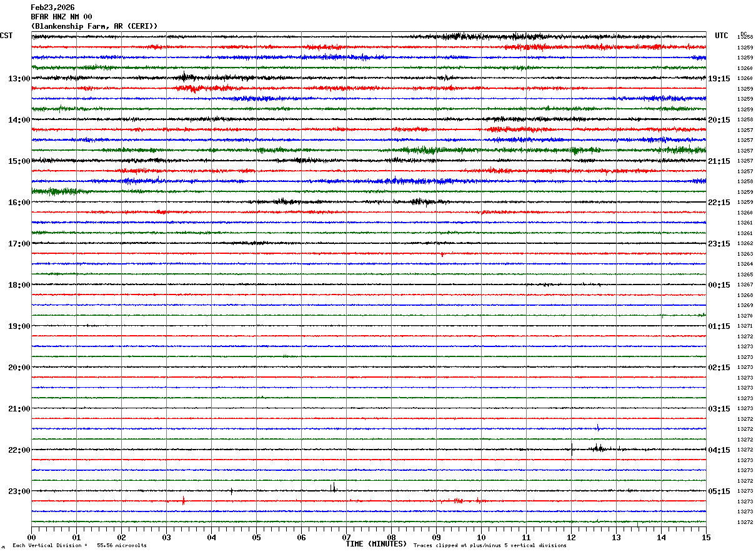
Task: Select the DC value '13271'
Action: coord(745,326)
